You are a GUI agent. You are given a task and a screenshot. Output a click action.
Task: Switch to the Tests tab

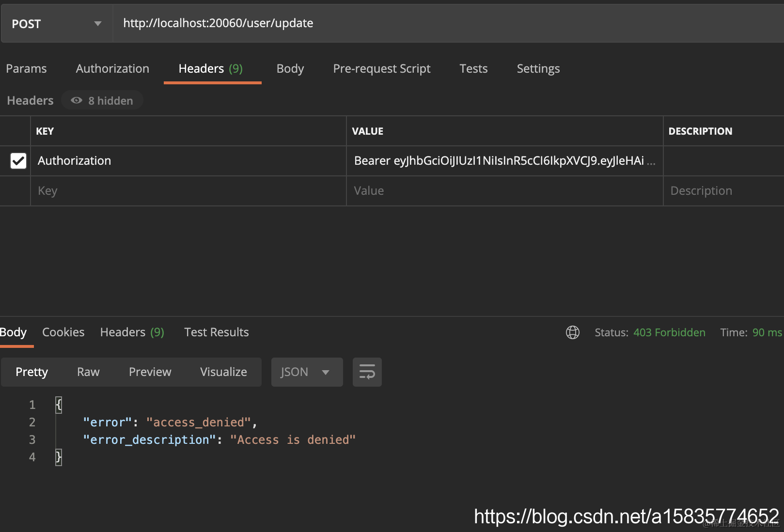pos(473,69)
